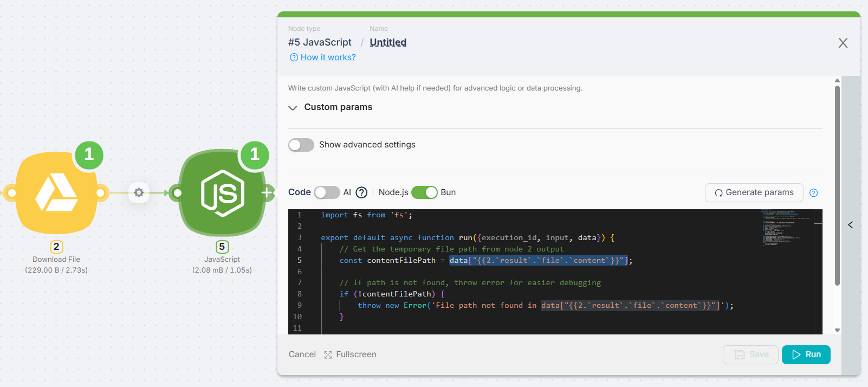Click the green badge on JavaScript node

click(x=255, y=154)
